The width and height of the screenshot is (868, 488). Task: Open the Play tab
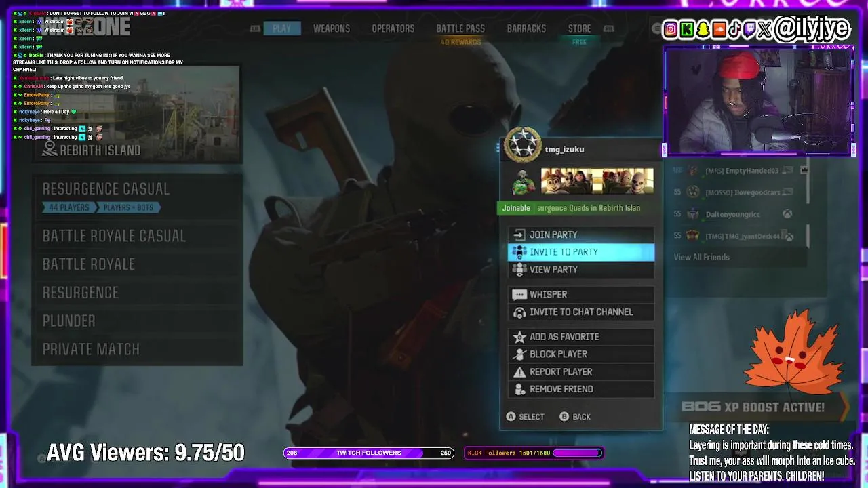[x=281, y=28]
